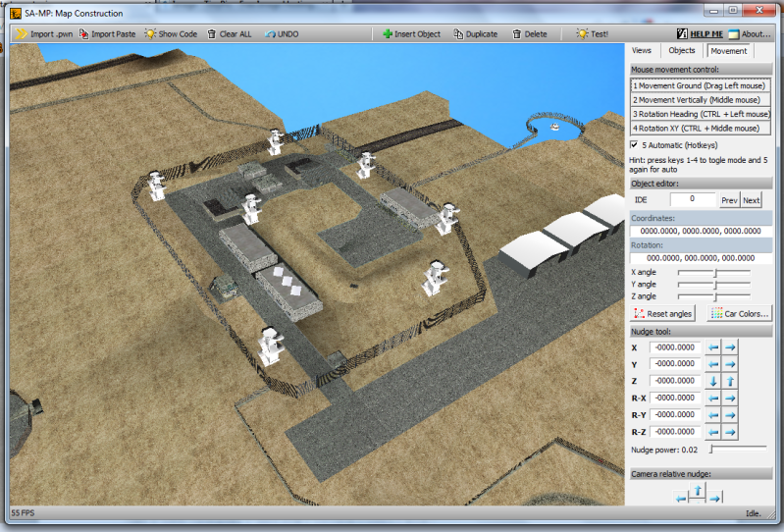Click the Next IDE button

point(751,200)
